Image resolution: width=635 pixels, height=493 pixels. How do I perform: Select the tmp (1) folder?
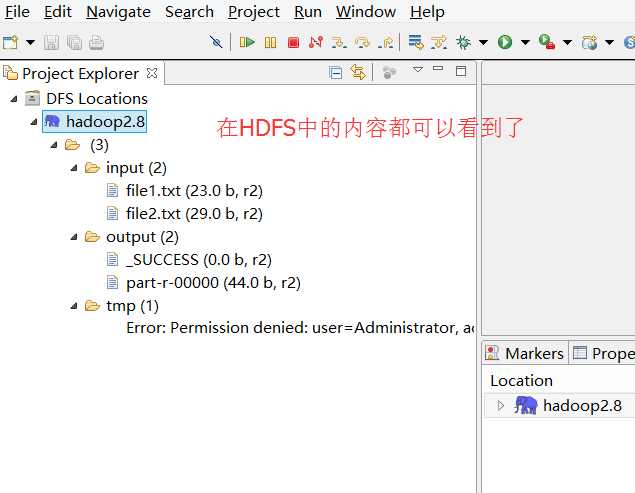132,306
